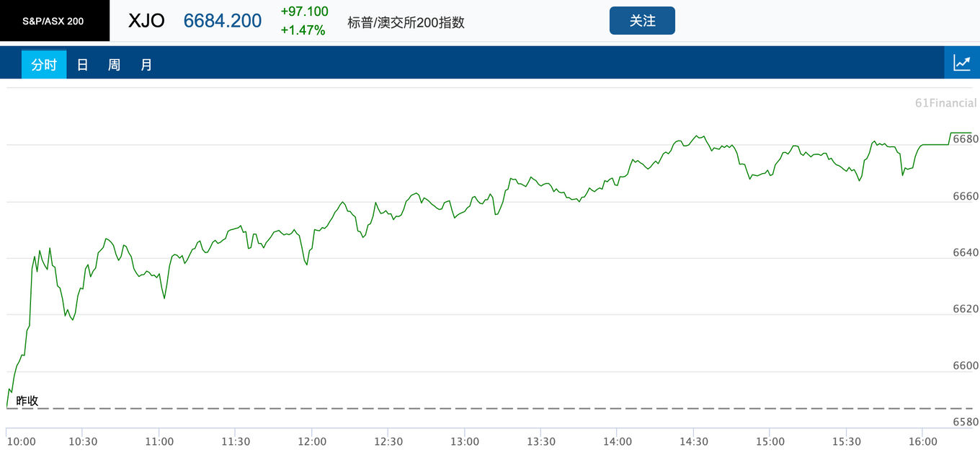This screenshot has height=455, width=980.
Task: Click the +97.100 point change
Action: pyautogui.click(x=304, y=12)
